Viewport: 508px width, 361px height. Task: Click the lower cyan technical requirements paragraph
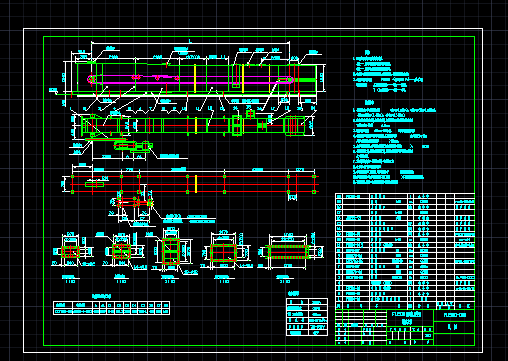coord(394,143)
